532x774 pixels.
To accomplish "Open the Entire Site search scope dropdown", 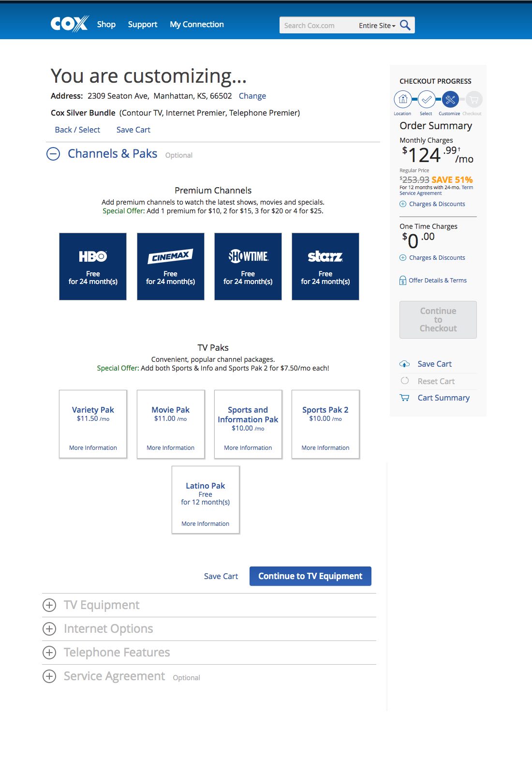I will coord(377,26).
